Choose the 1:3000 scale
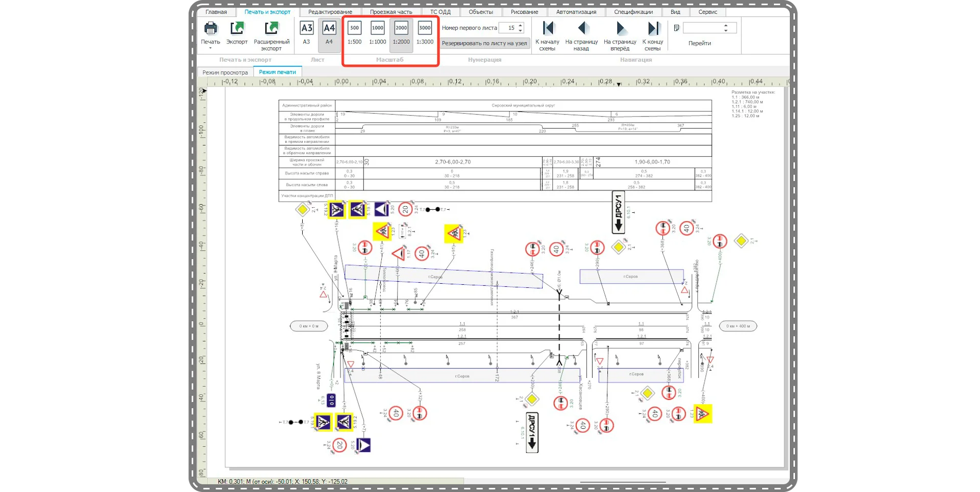Screen dimensions: 980x492 [x=425, y=29]
